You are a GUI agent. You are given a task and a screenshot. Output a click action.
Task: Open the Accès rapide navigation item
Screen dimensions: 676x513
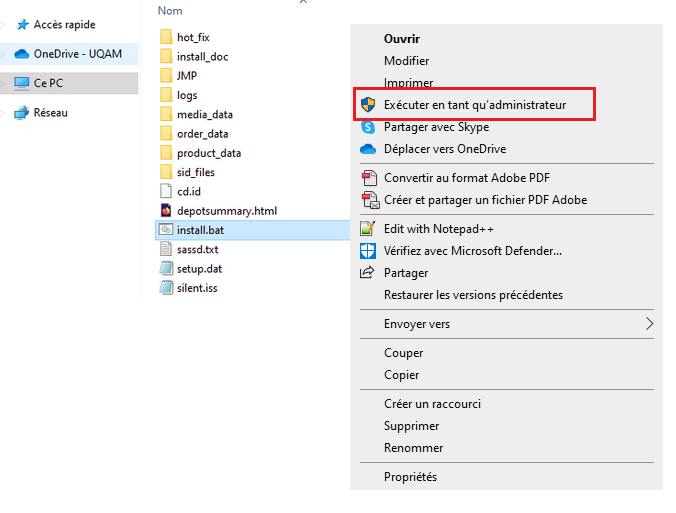[63, 24]
